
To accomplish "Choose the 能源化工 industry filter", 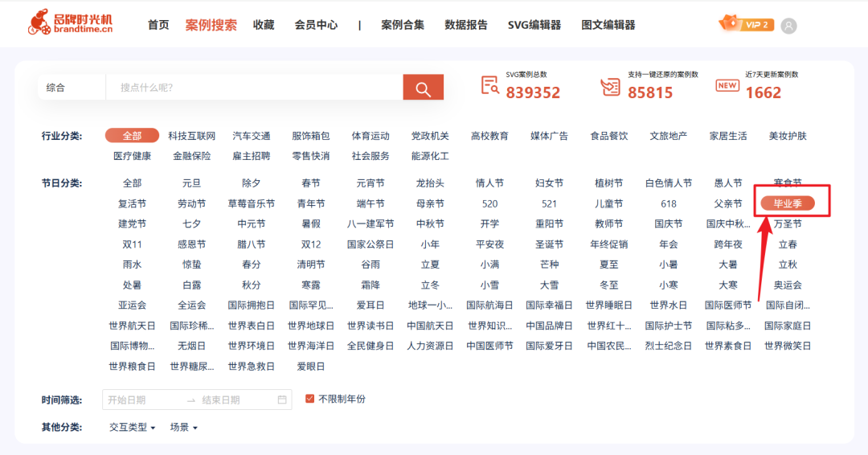I will pos(430,156).
